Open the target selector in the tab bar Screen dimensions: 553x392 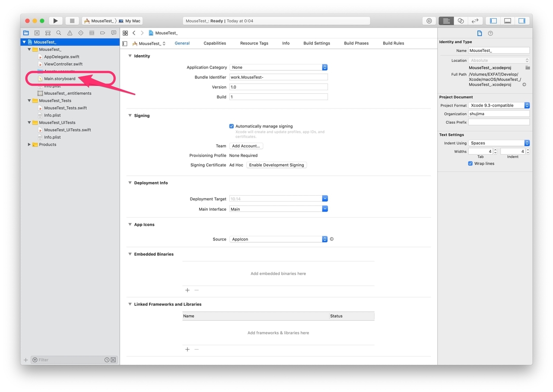[x=149, y=44]
